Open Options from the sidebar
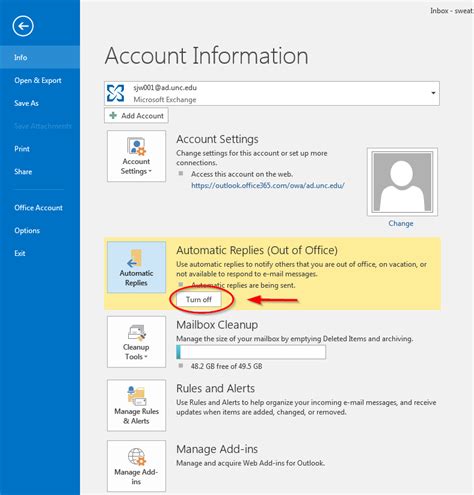Viewport: 474px width, 495px height. 27,230
